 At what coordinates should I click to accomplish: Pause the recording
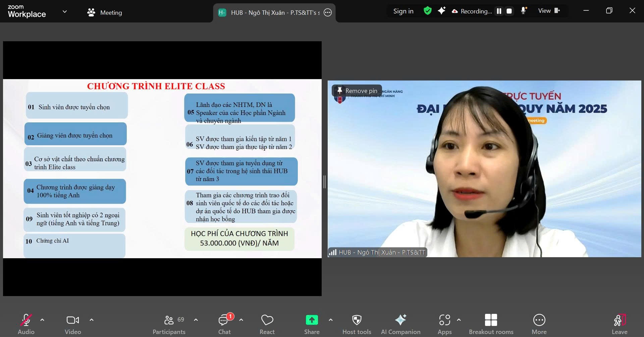tap(499, 11)
